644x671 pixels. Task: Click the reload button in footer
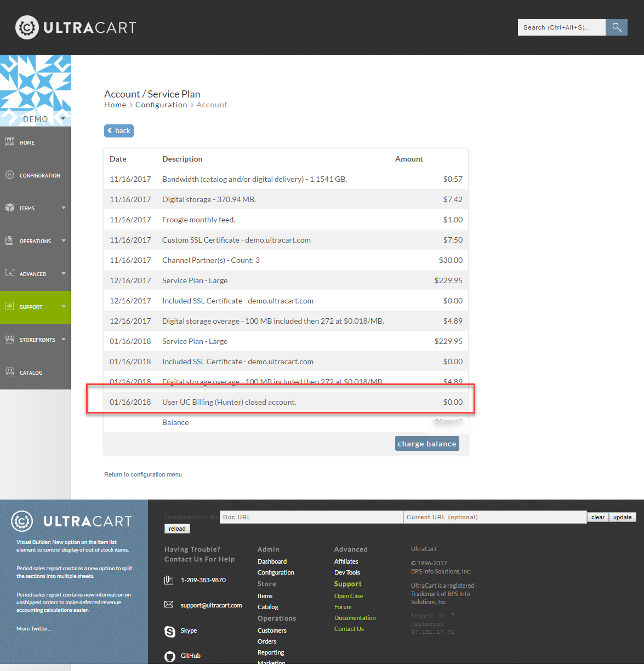177,529
